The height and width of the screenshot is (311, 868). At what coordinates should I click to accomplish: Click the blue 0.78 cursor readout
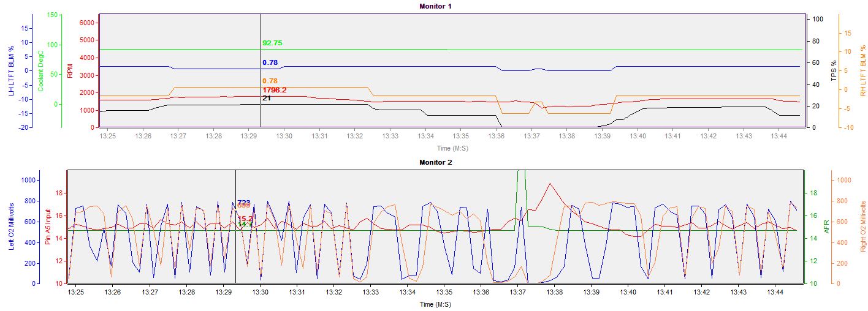point(270,62)
